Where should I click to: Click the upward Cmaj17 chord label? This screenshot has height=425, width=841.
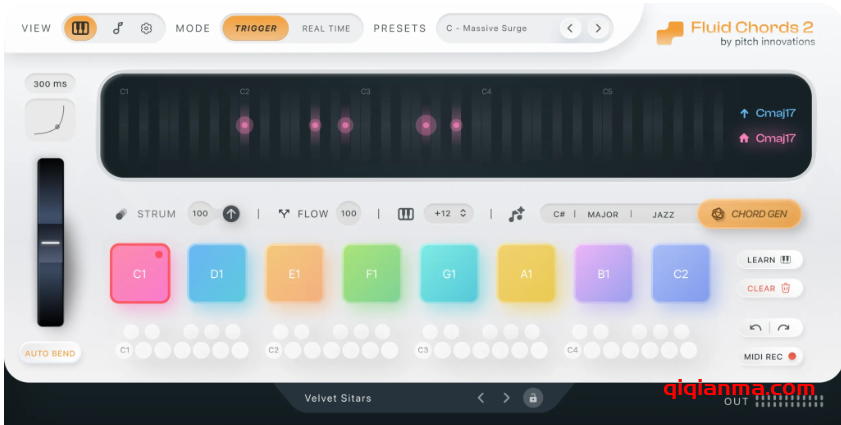point(768,113)
